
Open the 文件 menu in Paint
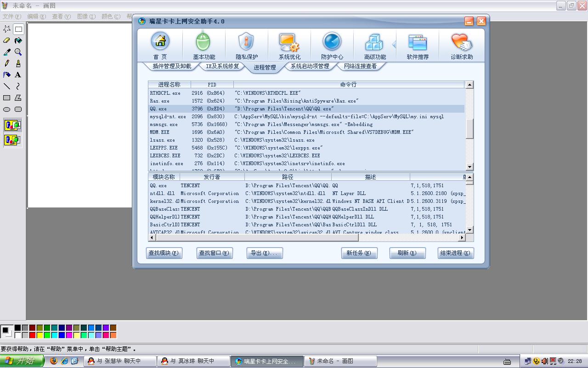click(11, 16)
